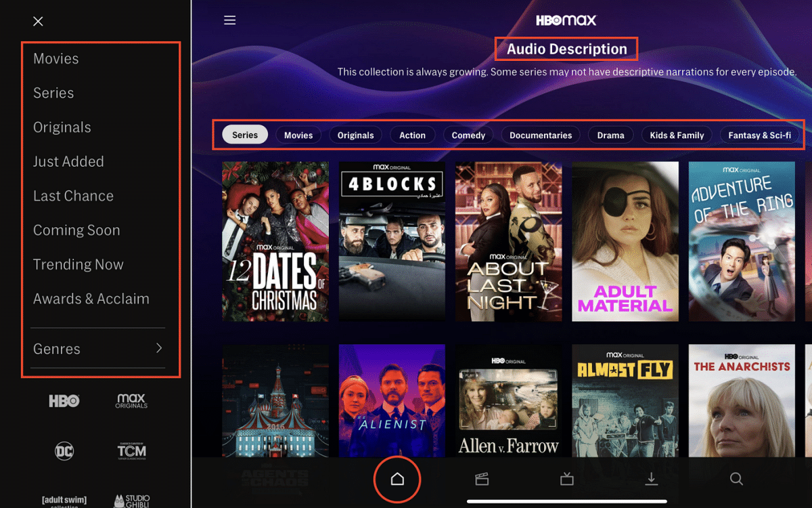Open the Allen v. Farrow poster

[x=509, y=400]
